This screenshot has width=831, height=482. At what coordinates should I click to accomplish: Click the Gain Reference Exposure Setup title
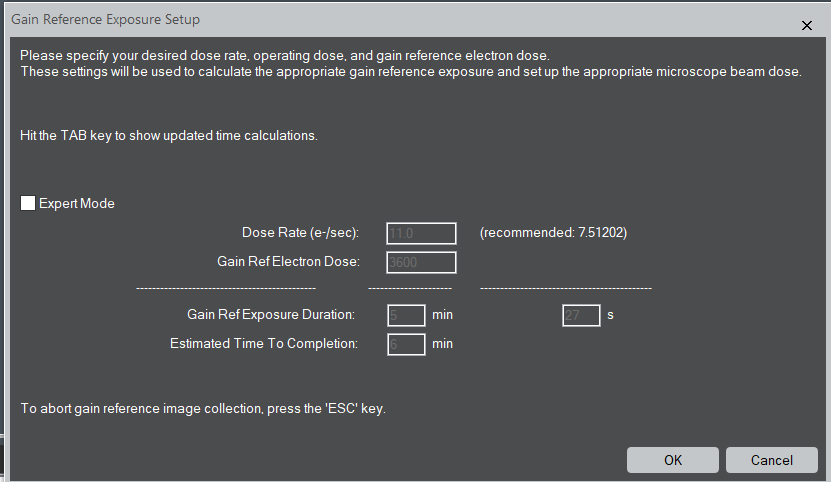point(105,20)
